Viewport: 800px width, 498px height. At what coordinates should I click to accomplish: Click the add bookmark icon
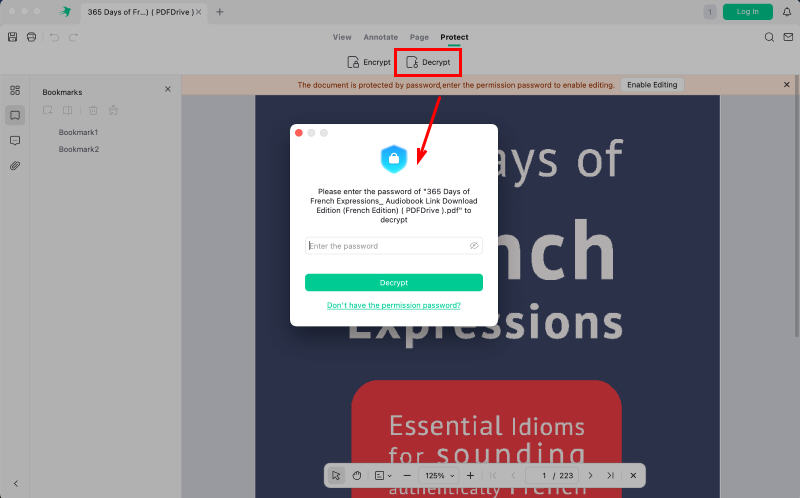click(x=47, y=110)
